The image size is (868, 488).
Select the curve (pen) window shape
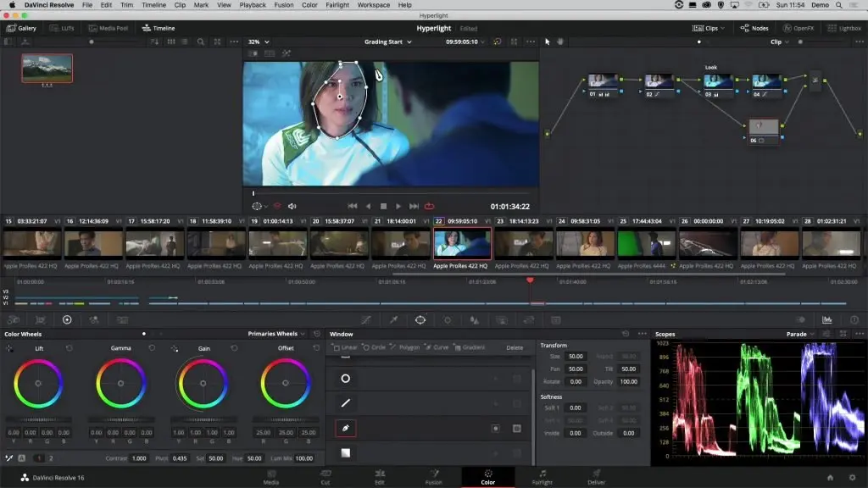point(345,429)
